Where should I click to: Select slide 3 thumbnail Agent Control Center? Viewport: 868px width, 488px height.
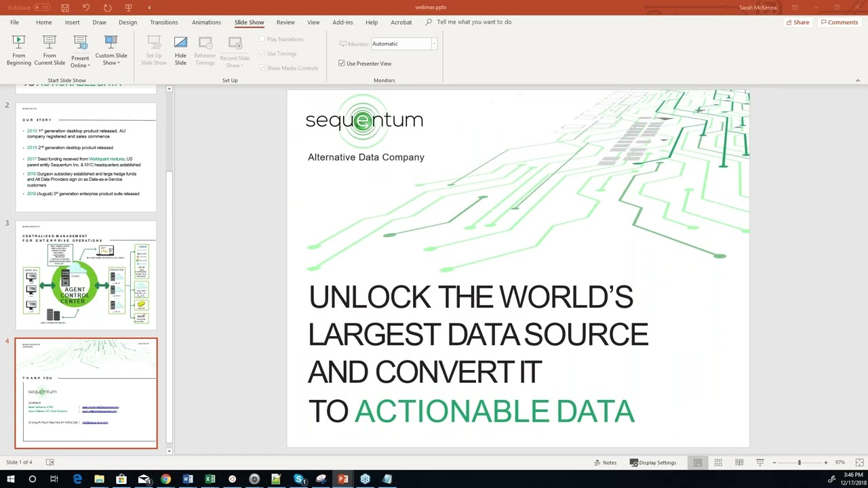tap(86, 275)
